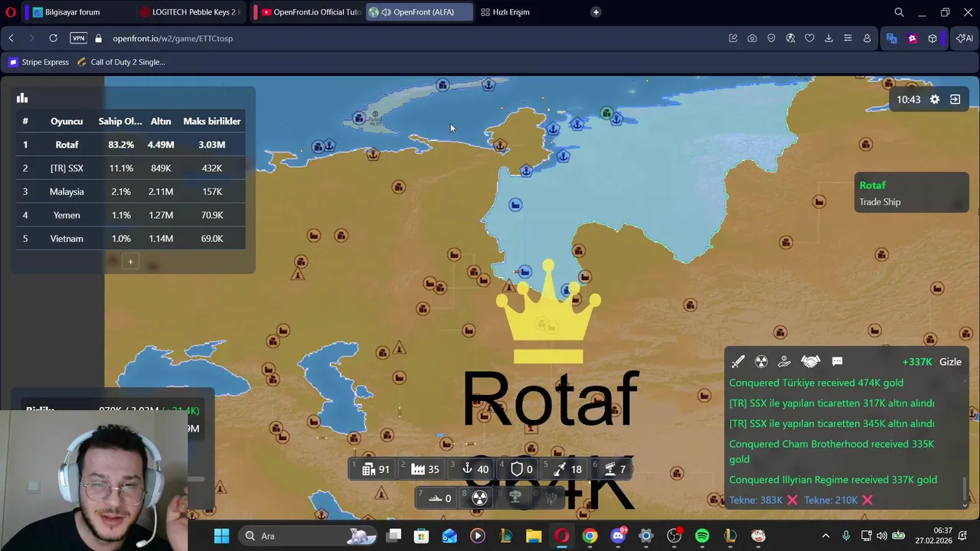Expand the system tray hidden icons
The width and height of the screenshot is (980, 551).
[825, 536]
